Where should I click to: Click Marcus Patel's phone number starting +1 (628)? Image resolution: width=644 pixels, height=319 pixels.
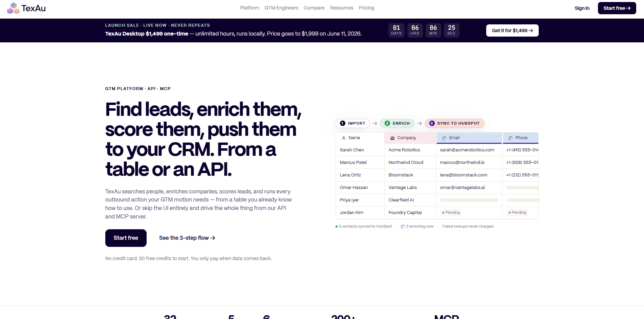pos(522,163)
